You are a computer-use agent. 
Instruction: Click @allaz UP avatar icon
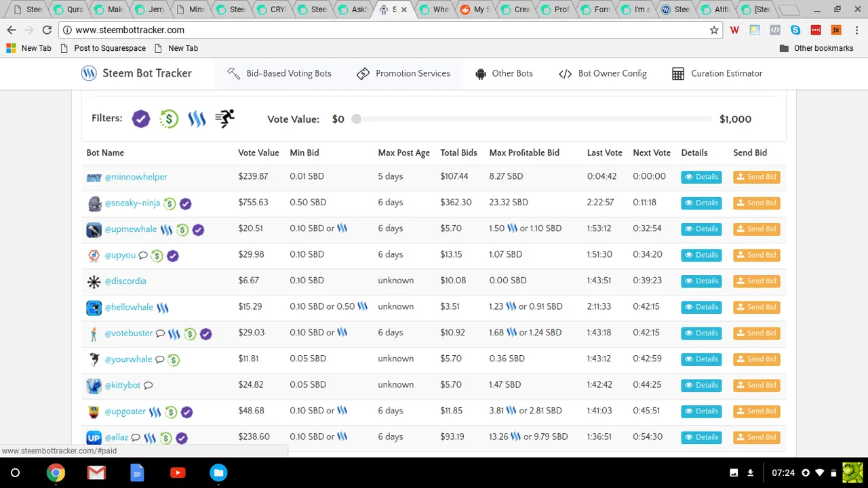[94, 438]
